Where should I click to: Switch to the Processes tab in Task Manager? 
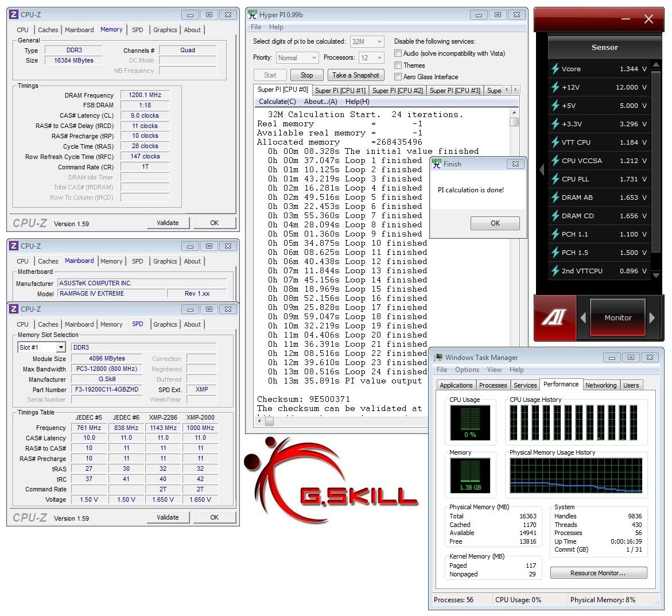pyautogui.click(x=493, y=385)
